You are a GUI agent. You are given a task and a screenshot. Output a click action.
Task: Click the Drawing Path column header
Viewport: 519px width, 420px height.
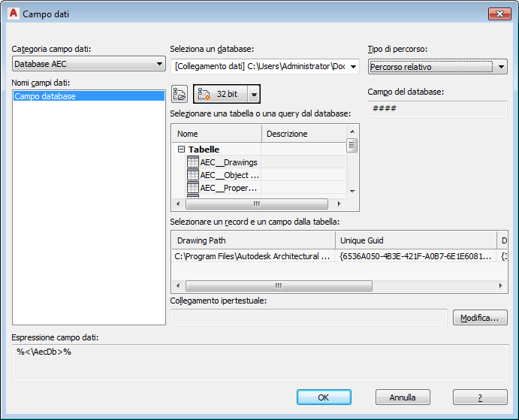(253, 240)
